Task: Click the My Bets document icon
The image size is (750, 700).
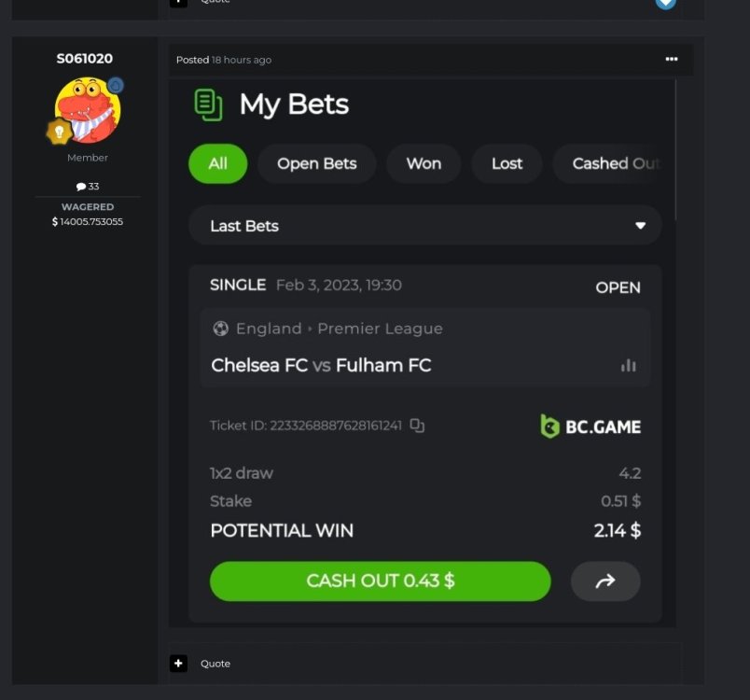Action: tap(208, 104)
